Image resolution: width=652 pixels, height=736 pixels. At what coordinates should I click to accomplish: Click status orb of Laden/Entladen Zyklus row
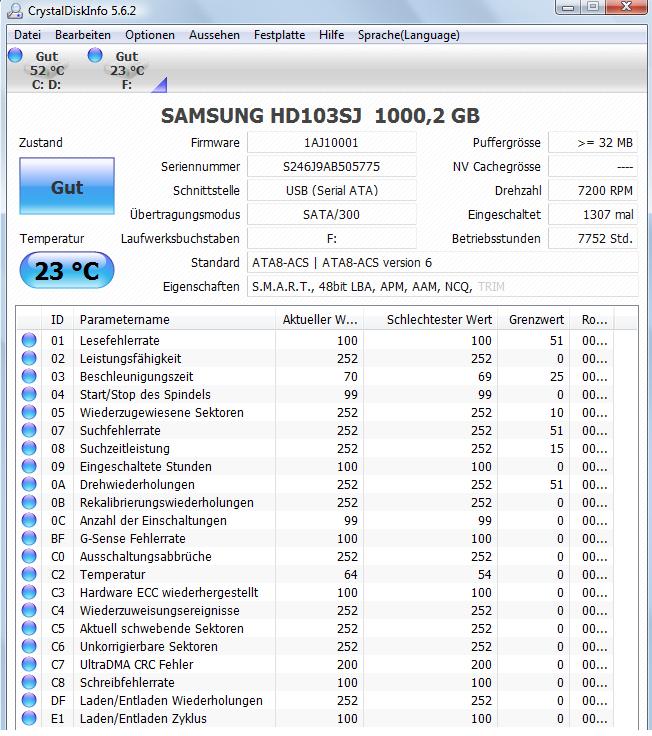click(x=29, y=718)
